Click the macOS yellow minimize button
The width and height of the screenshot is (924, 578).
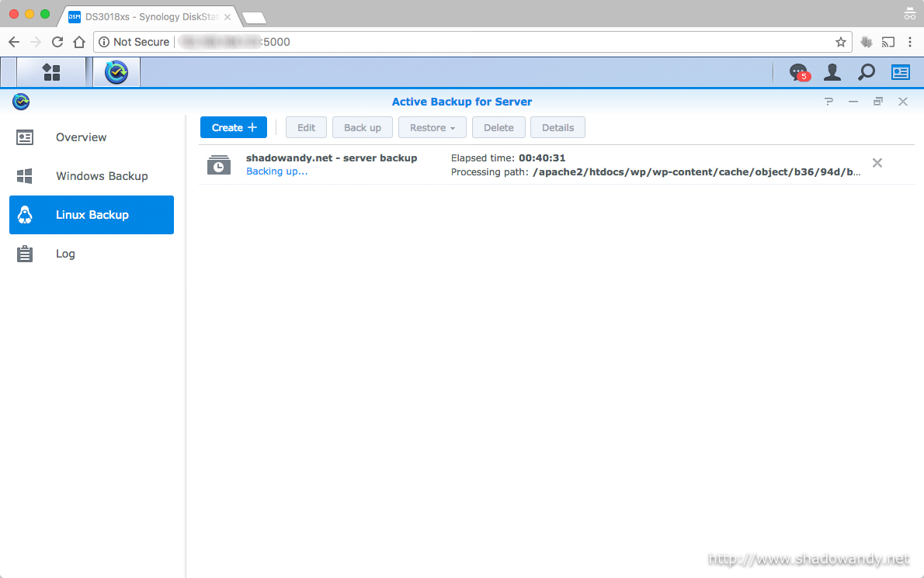[x=30, y=13]
